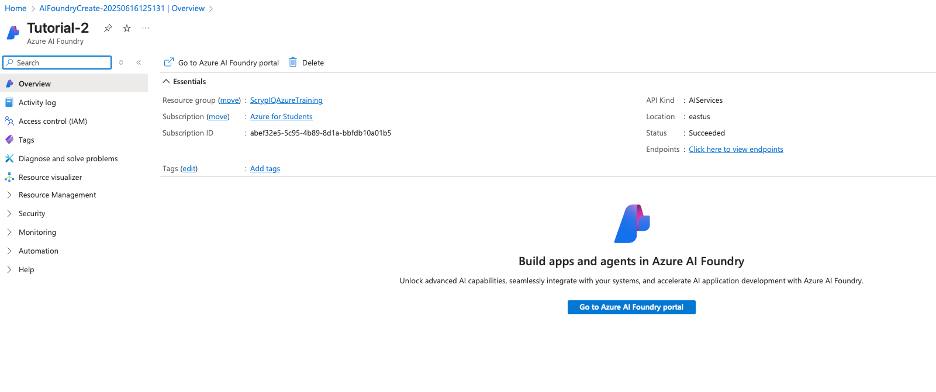
Task: Open the more options ellipsis beside Tutorial-2
Action: click(146, 28)
